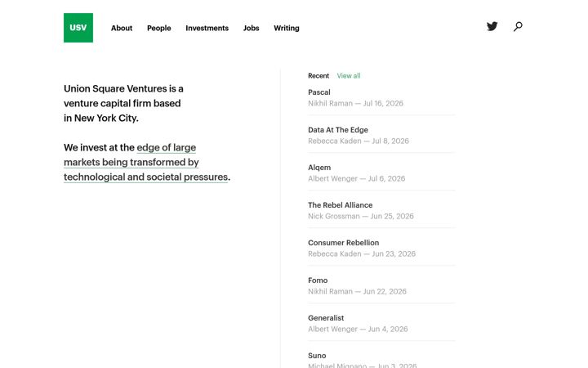This screenshot has width=588, height=368.
Task: Open the thesis link 'edge of large'
Action: pos(166,147)
